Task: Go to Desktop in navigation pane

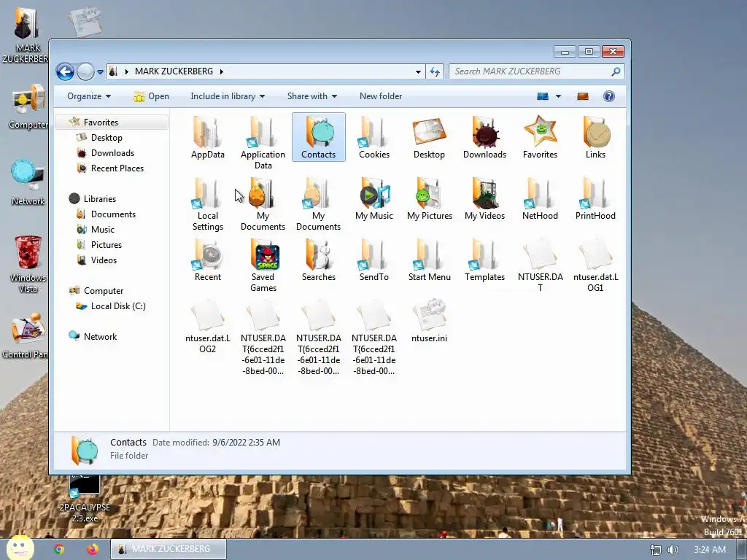Action: [x=107, y=138]
